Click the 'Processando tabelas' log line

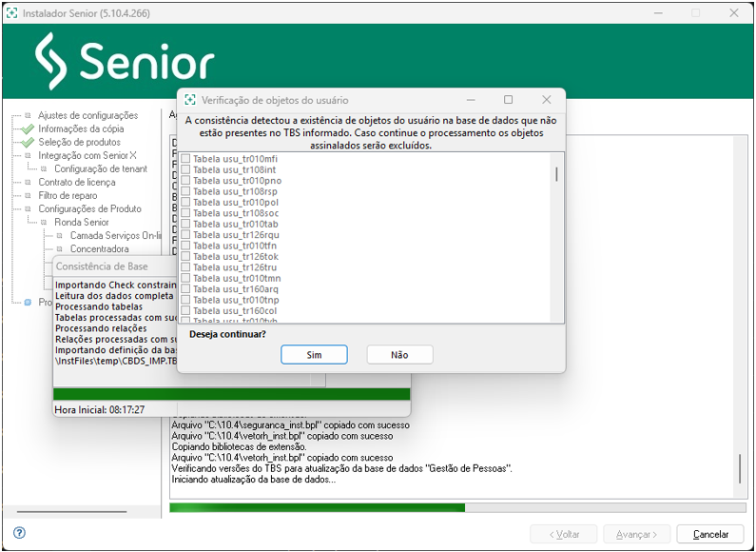(99, 306)
